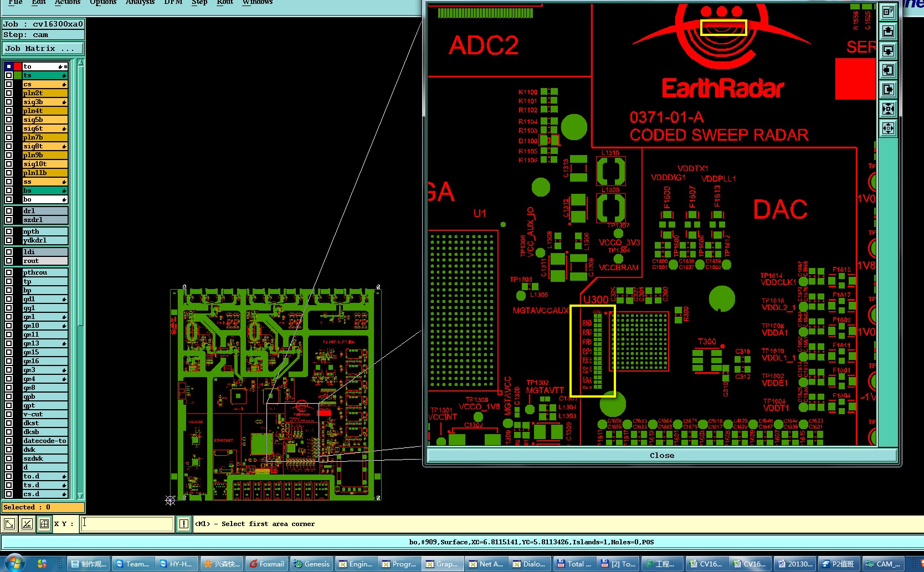This screenshot has height=572, width=924.
Task: Click the zoom out (arrows outward) icon
Action: [888, 128]
